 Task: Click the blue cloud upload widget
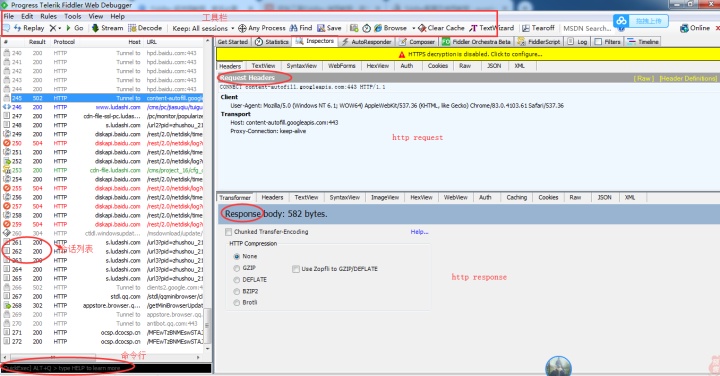click(641, 21)
